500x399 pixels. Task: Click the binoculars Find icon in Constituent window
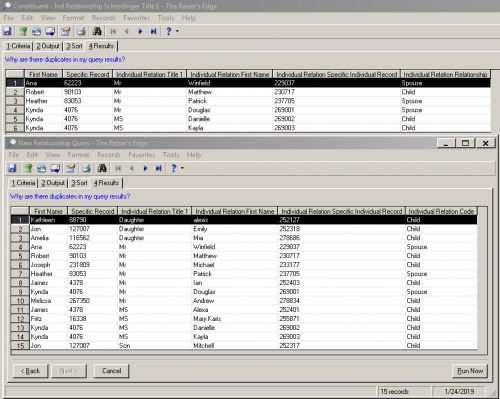97,31
